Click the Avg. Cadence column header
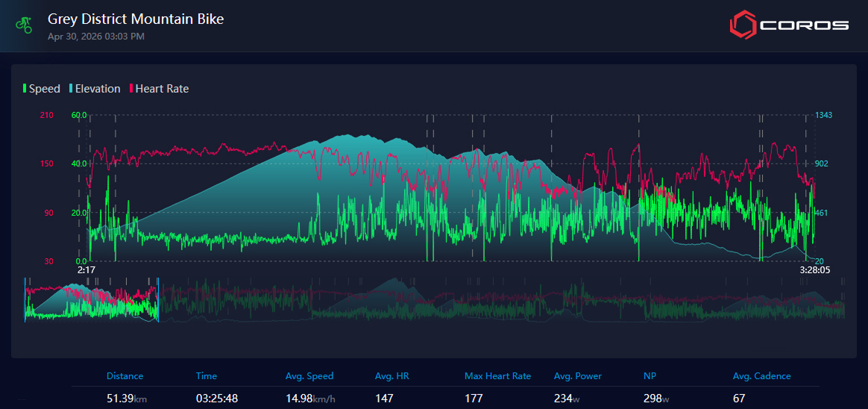The height and width of the screenshot is (409, 868). click(761, 375)
